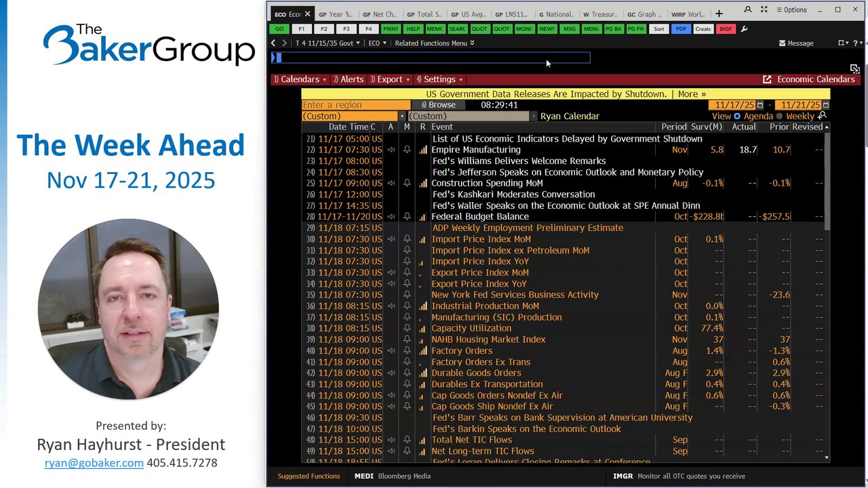Switch to the GP Net Ch... tab
868x488 pixels.
[x=380, y=14]
